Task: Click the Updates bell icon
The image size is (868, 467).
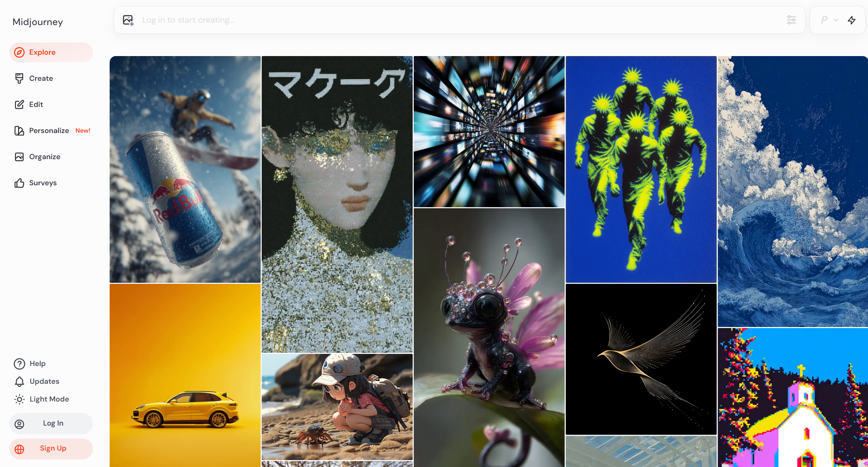Action: point(19,382)
